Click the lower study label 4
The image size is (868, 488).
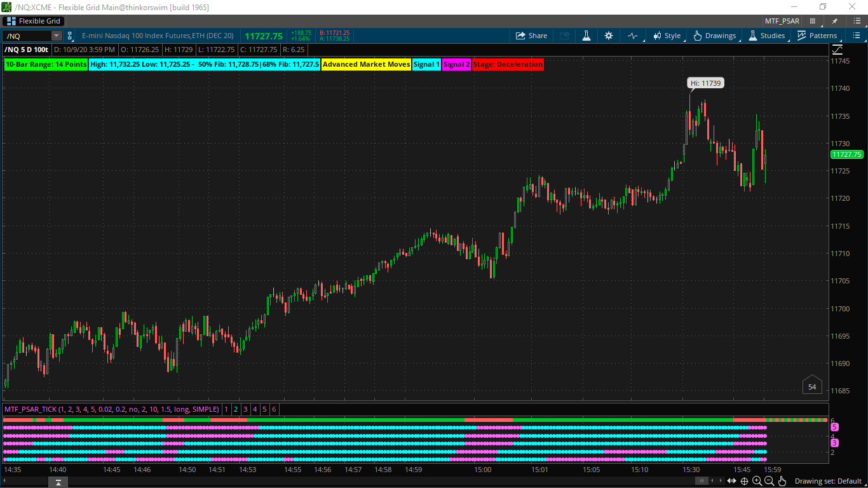pos(255,409)
